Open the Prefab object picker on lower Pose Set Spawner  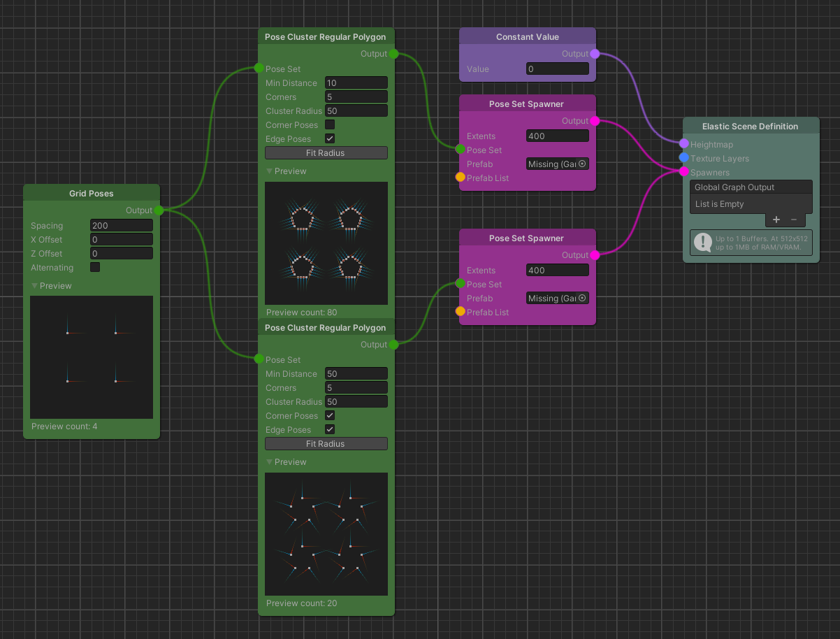click(581, 298)
